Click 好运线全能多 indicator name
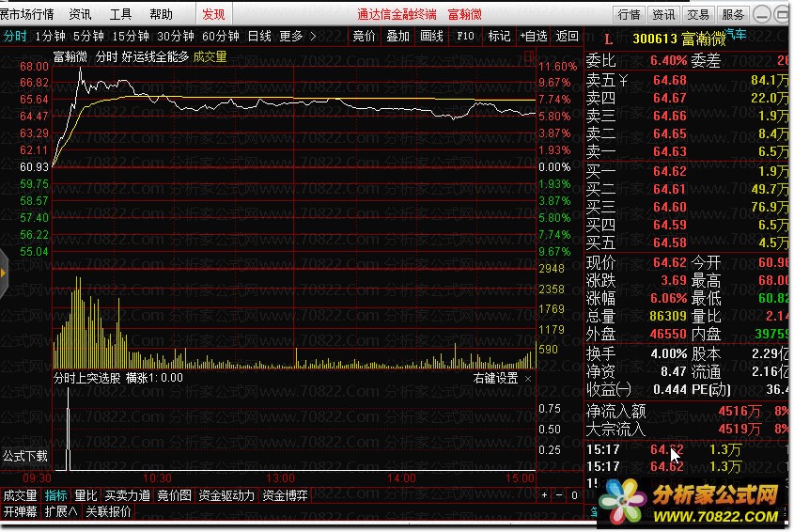 (x=155, y=56)
